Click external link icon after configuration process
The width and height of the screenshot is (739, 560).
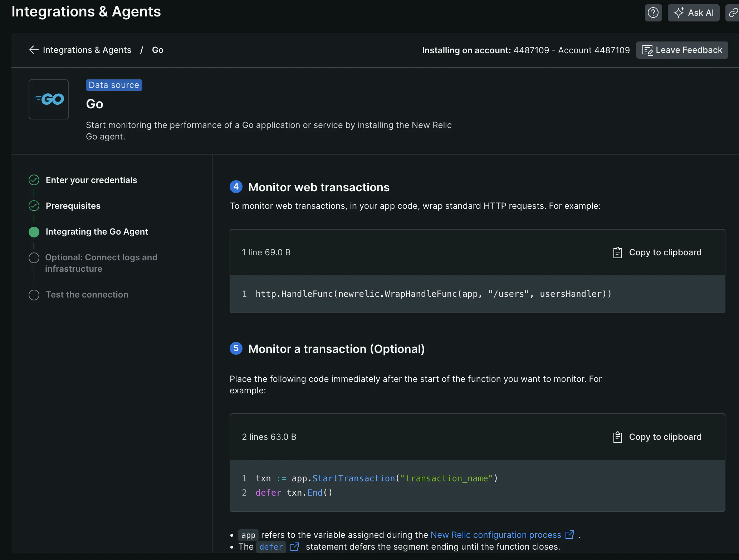tap(570, 535)
